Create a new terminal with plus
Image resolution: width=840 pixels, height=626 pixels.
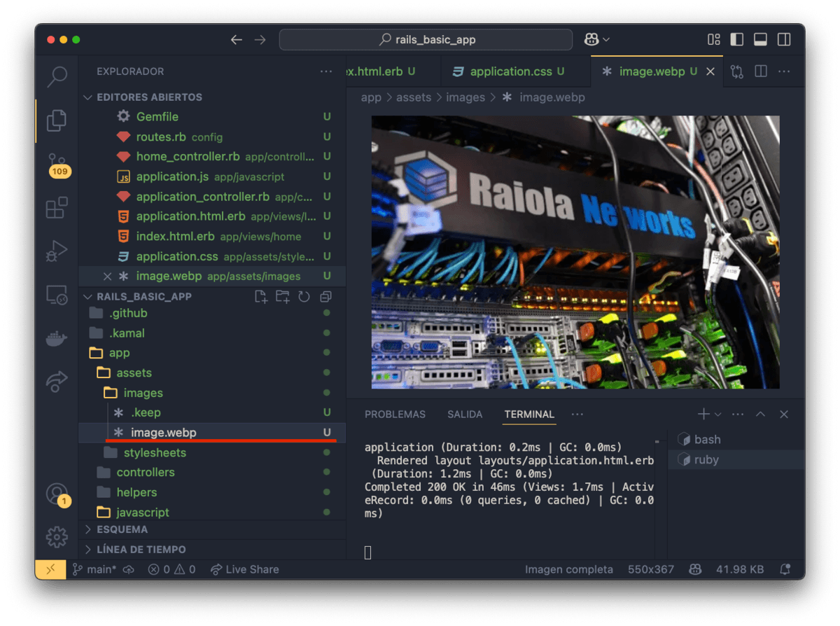click(x=703, y=415)
